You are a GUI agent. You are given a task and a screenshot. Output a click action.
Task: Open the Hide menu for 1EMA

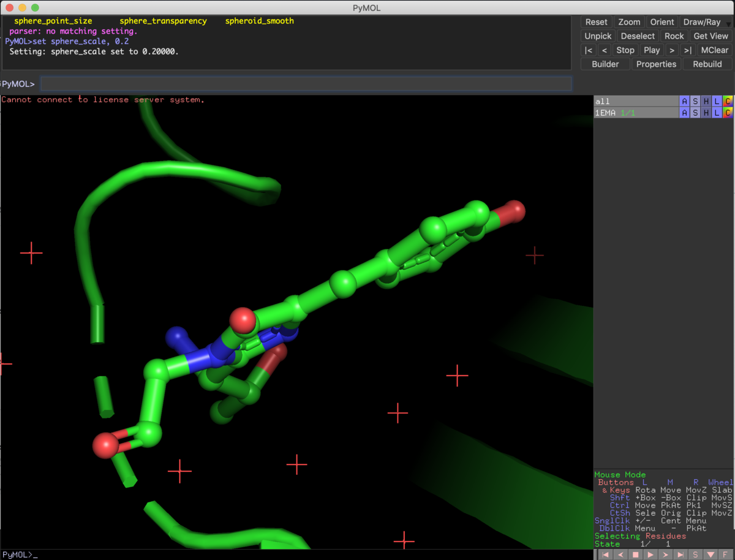click(706, 113)
